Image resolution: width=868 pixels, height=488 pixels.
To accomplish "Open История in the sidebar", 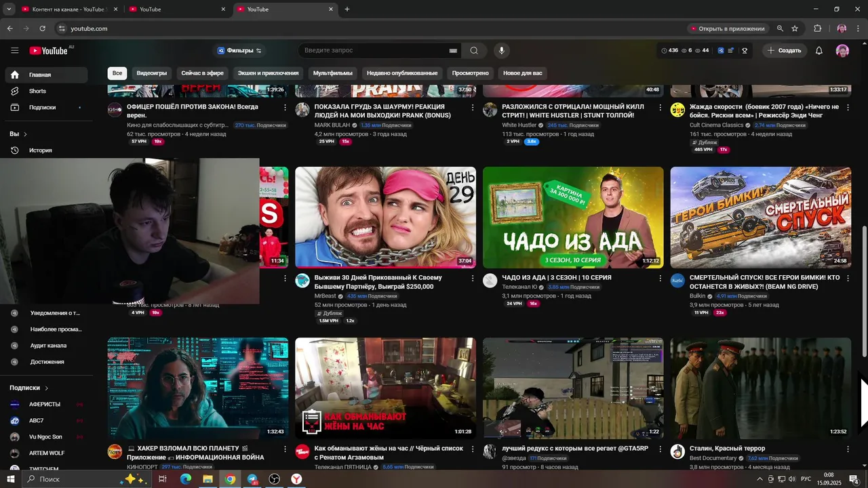I will (x=46, y=150).
